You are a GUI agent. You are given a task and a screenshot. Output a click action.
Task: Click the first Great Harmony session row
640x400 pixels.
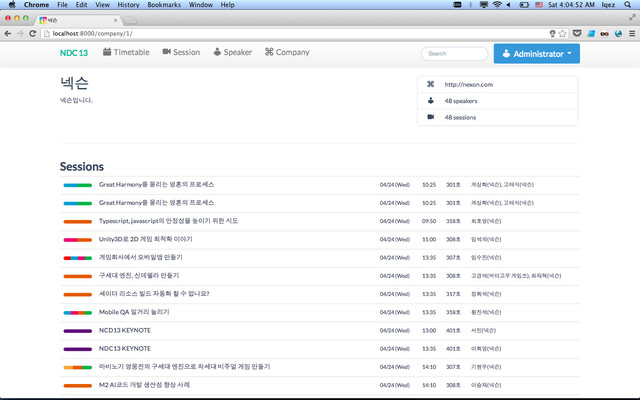click(320, 185)
